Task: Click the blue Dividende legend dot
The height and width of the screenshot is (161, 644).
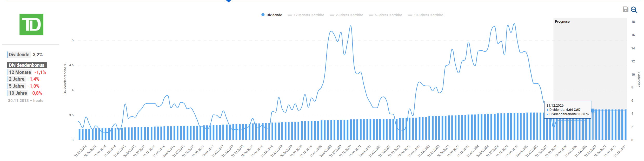Action: [x=263, y=15]
